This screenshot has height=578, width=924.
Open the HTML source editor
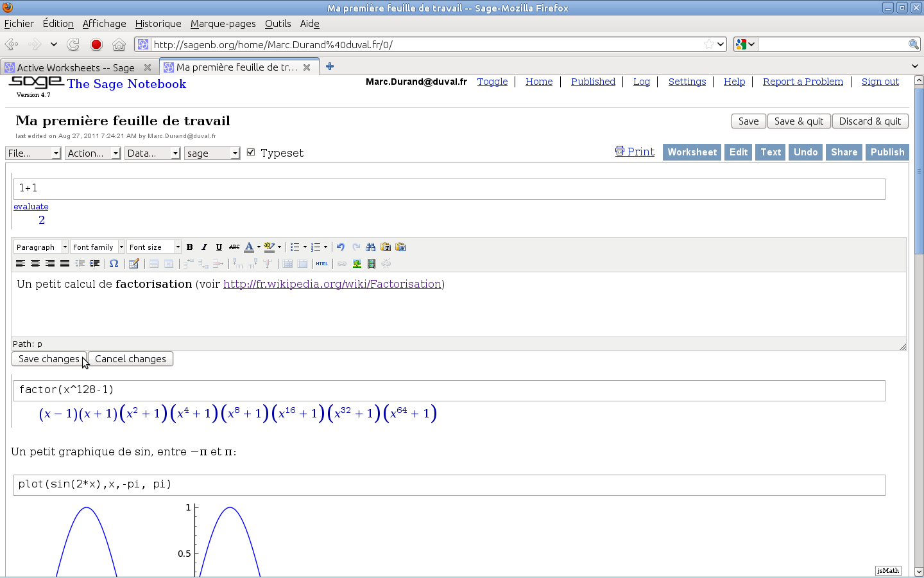point(321,264)
